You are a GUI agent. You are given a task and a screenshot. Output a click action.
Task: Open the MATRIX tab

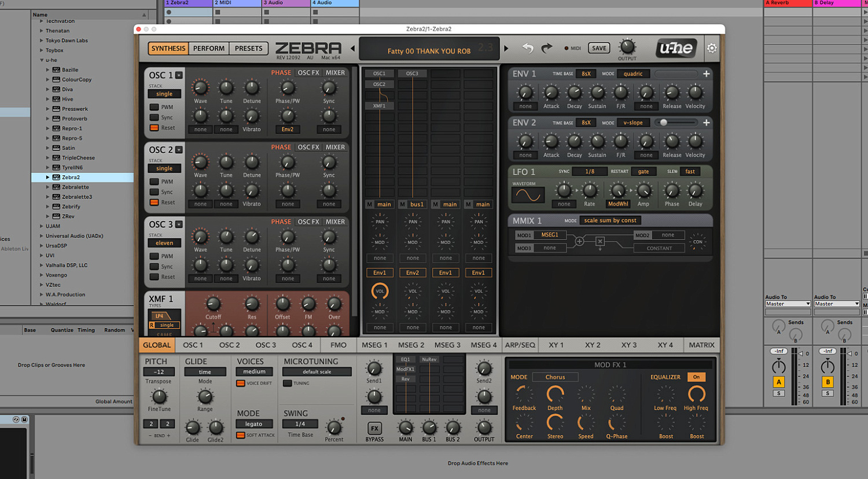[x=702, y=345]
